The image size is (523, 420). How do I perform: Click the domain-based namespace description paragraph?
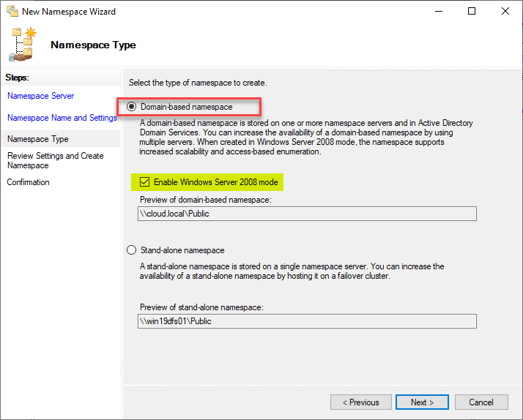(306, 138)
